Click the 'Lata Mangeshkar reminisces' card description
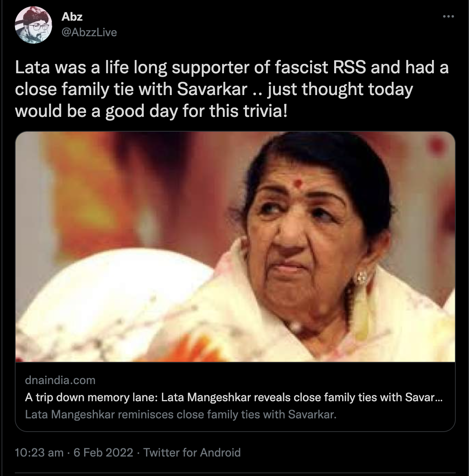Screen dimensions: 469x476 [180, 414]
